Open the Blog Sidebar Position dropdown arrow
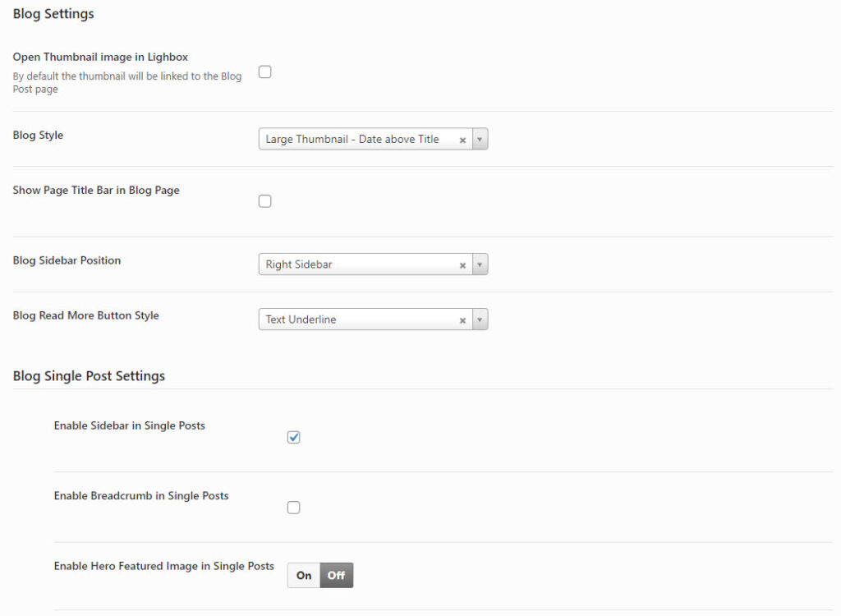The width and height of the screenshot is (841, 616). tap(480, 264)
